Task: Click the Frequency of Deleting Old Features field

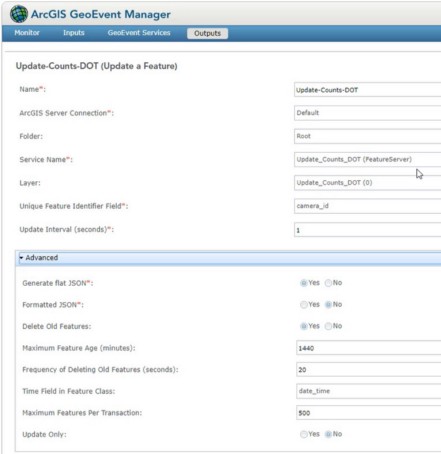Action: 369,370
